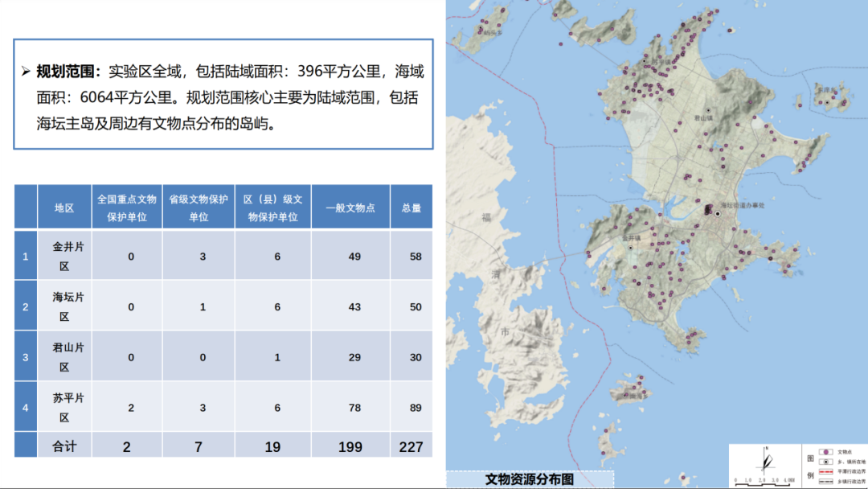Click the 海坛街道办事处 map label
This screenshot has height=489, width=868.
pyautogui.click(x=743, y=205)
